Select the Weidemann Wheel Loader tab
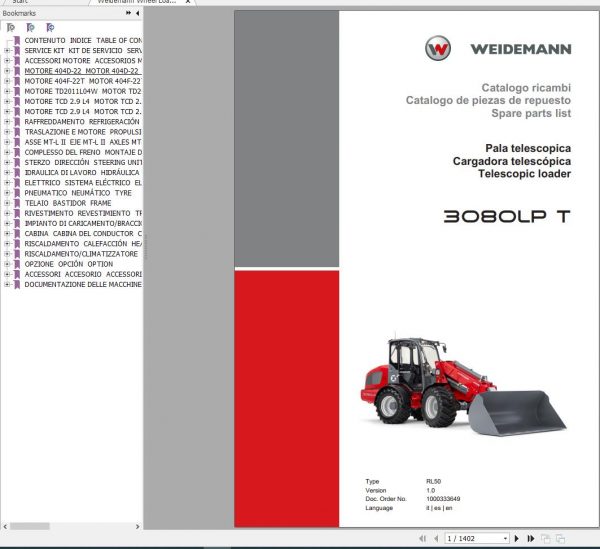The height and width of the screenshot is (549, 600). point(137,2)
